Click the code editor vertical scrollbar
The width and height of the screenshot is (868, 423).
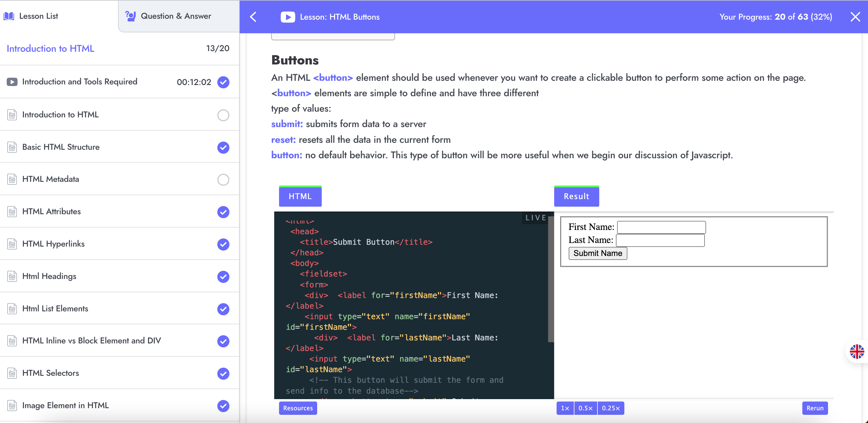pos(551,280)
